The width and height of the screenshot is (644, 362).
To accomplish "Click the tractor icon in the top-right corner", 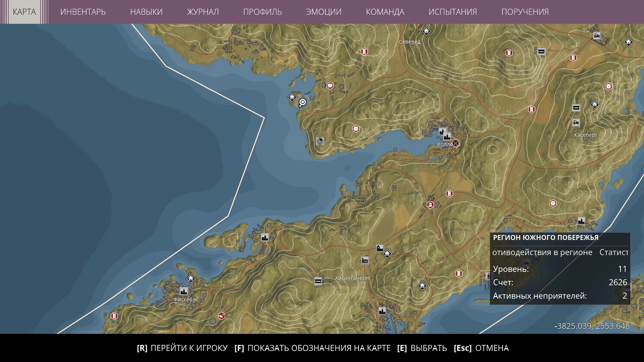I will tap(596, 35).
